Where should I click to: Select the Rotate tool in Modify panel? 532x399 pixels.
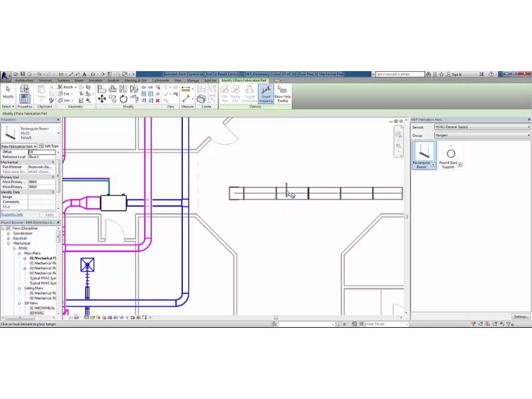124,99
